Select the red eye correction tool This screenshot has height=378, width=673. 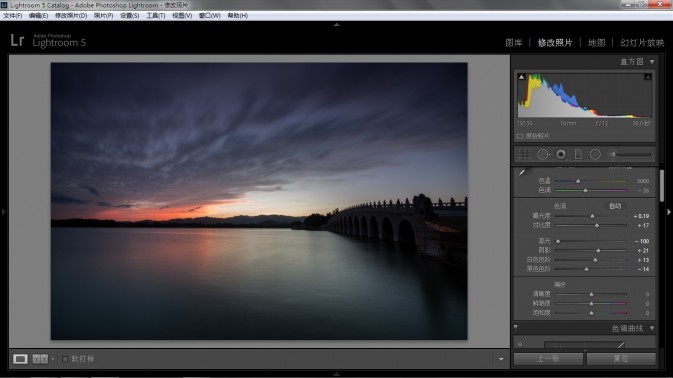coord(561,154)
